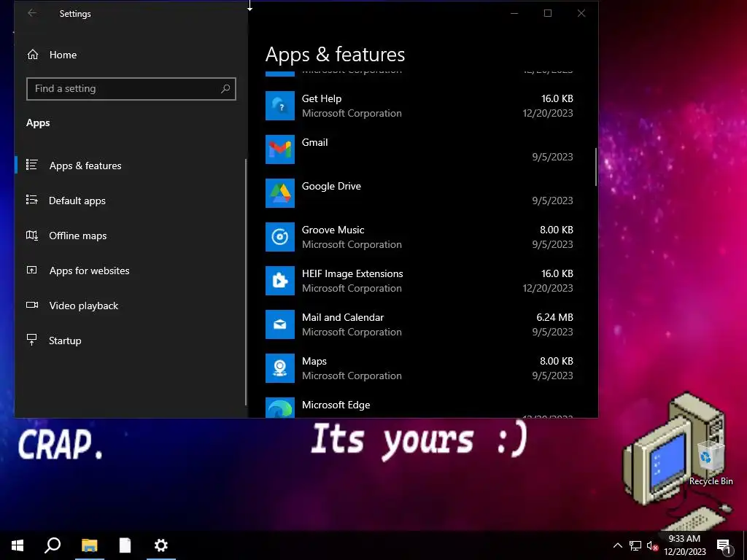The width and height of the screenshot is (747, 560).
Task: Show hidden tray icons chevron
Action: (x=617, y=545)
